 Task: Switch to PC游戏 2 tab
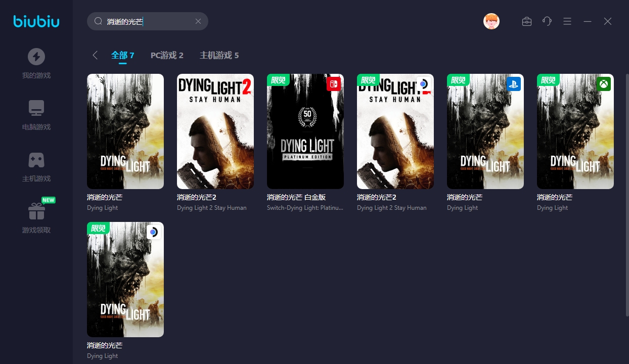pyautogui.click(x=167, y=55)
